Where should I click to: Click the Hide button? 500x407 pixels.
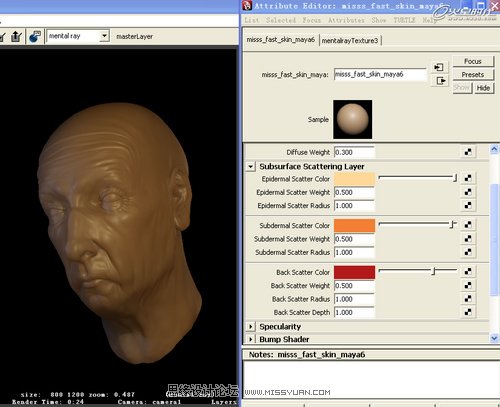click(483, 88)
